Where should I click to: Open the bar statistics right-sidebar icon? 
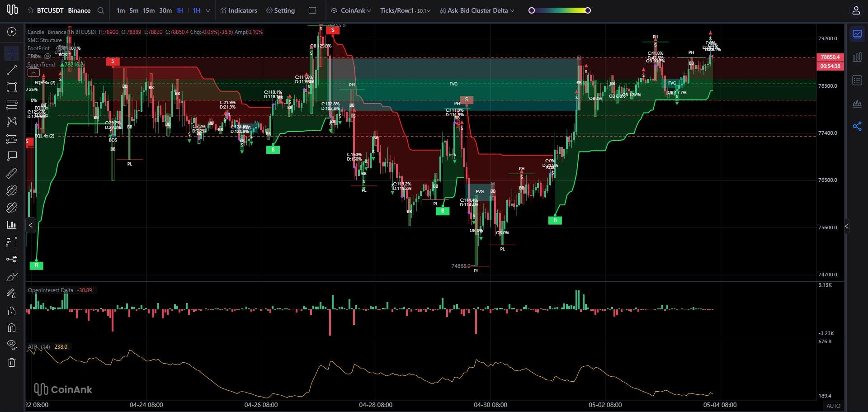point(857,57)
